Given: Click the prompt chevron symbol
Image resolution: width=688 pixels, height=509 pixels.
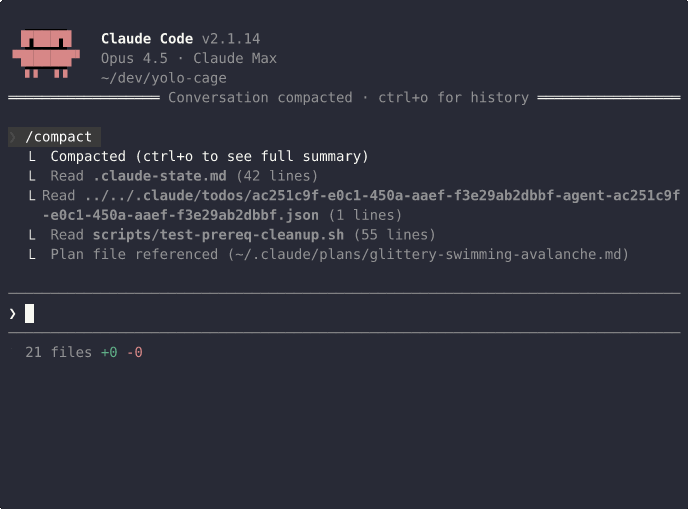Looking at the screenshot, I should [x=12, y=313].
